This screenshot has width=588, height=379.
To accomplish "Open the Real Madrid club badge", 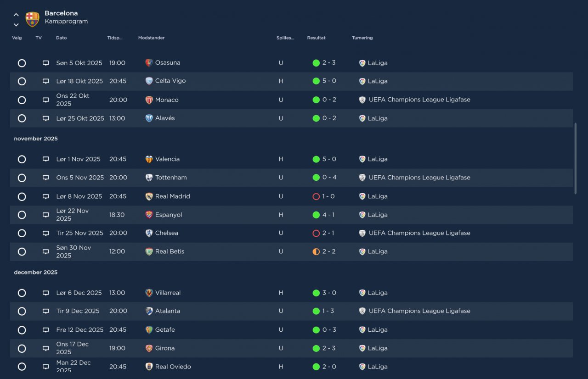I will [149, 196].
